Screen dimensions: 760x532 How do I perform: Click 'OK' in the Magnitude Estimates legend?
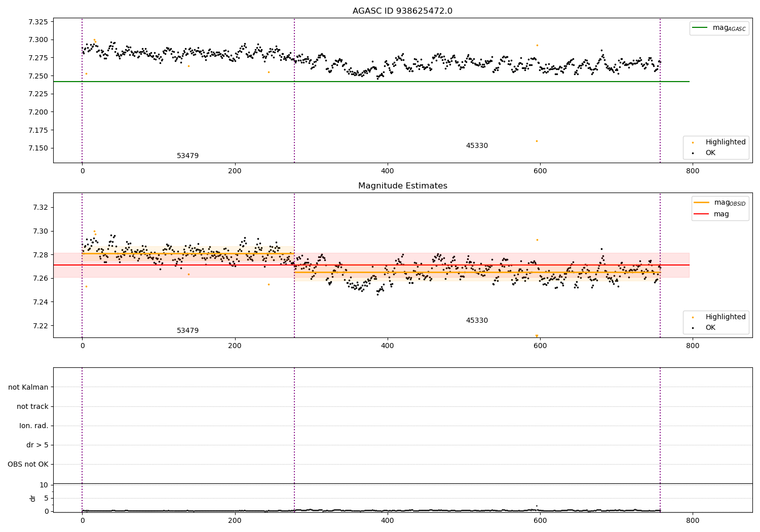[x=710, y=328]
